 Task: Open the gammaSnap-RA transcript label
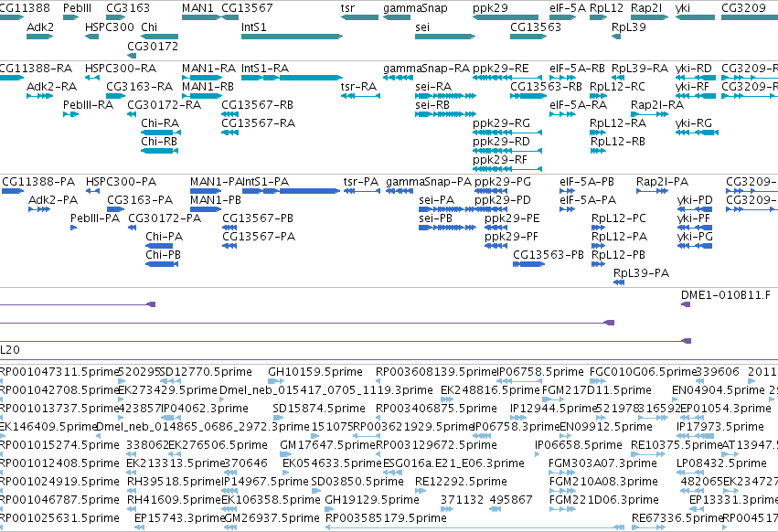pyautogui.click(x=426, y=68)
